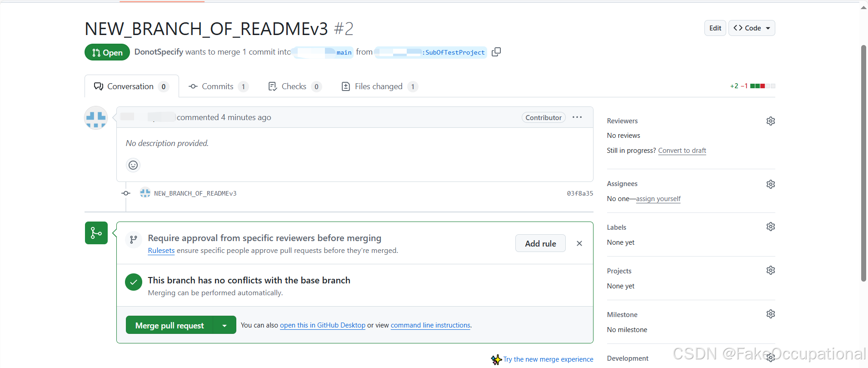Open command line instructions link
The width and height of the screenshot is (868, 368).
(x=430, y=325)
